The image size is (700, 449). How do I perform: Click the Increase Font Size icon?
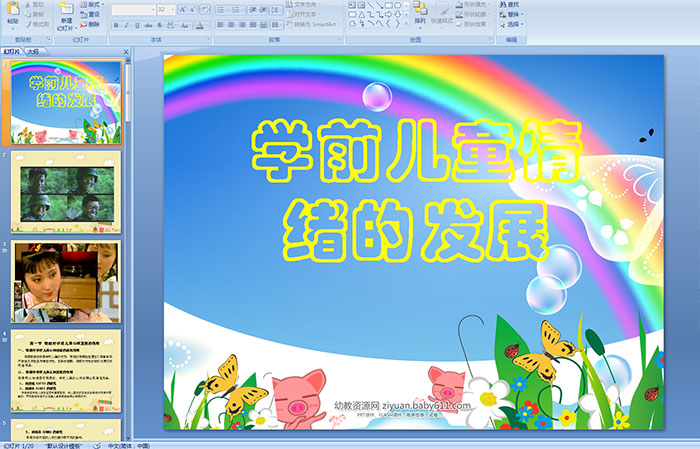183,10
